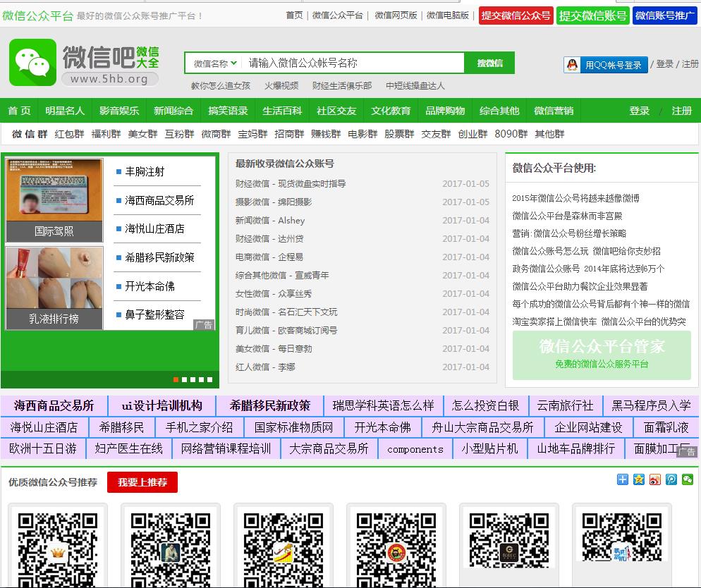
Task: Share to Qzone with the star icon
Action: tap(638, 479)
